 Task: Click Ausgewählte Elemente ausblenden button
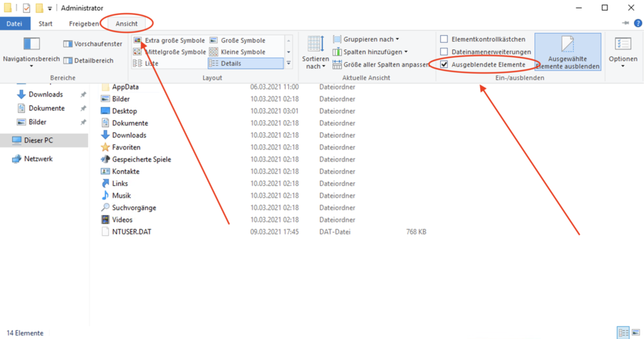click(x=567, y=52)
